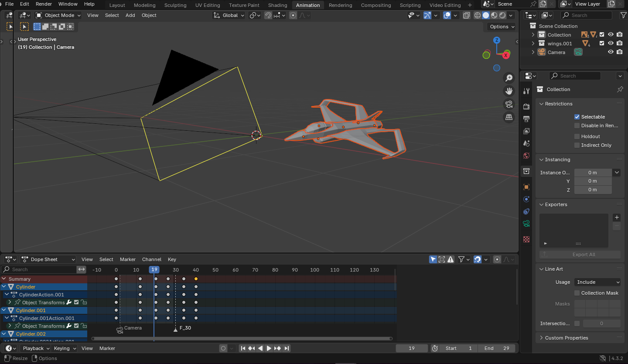The height and width of the screenshot is (364, 628).
Task: Add an exporter with the plus button
Action: [x=616, y=217]
